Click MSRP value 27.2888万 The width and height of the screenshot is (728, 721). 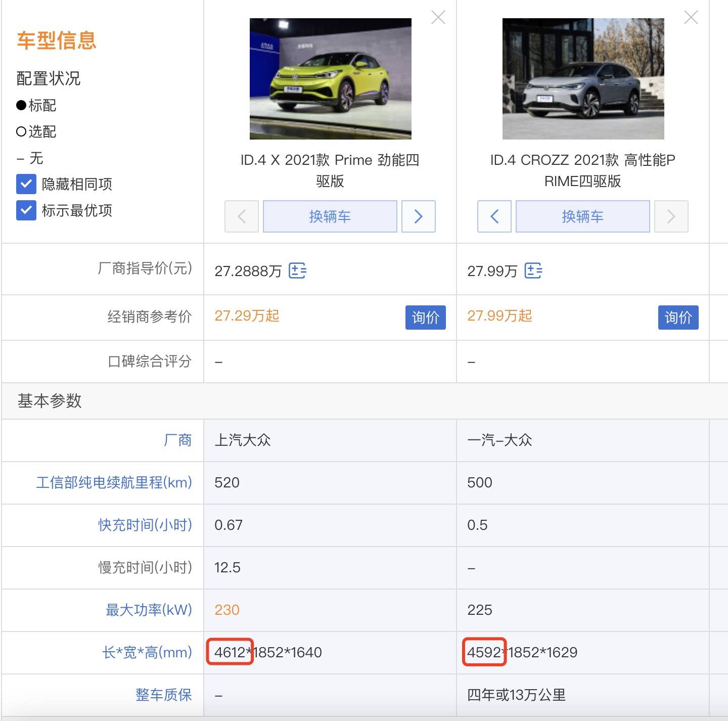tap(248, 271)
